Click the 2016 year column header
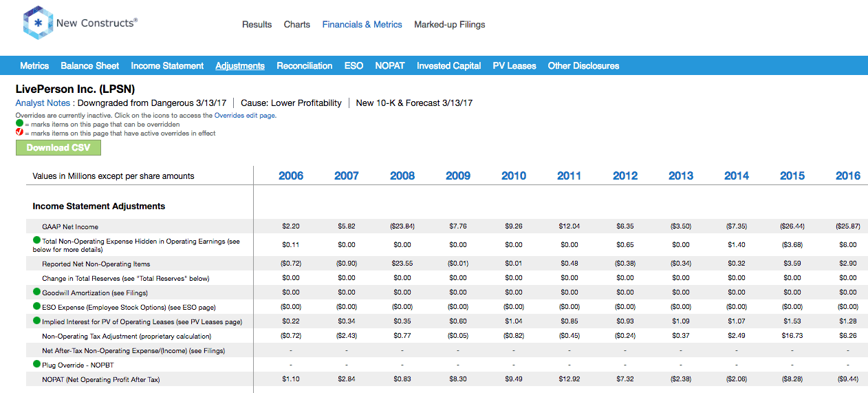The image size is (868, 393). tap(848, 176)
